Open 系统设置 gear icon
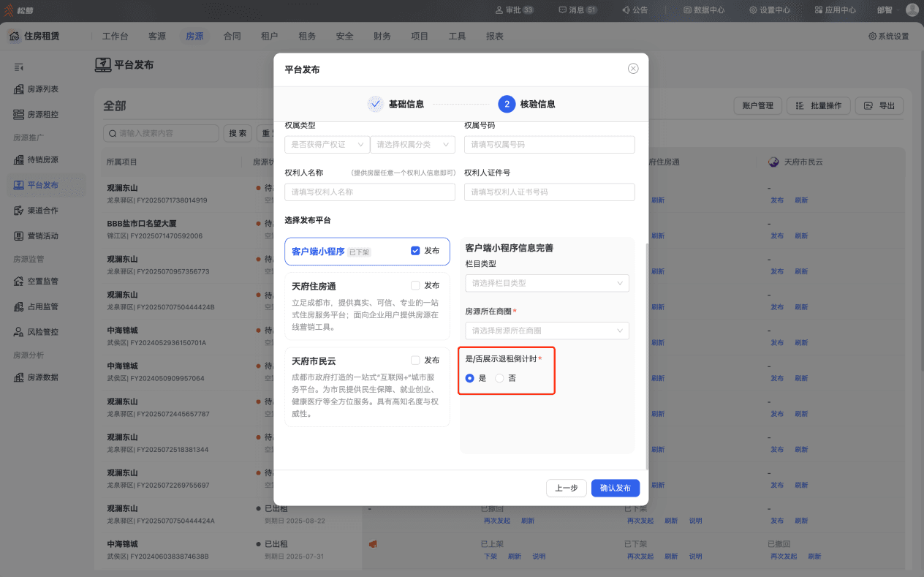This screenshot has height=577, width=924. point(872,37)
